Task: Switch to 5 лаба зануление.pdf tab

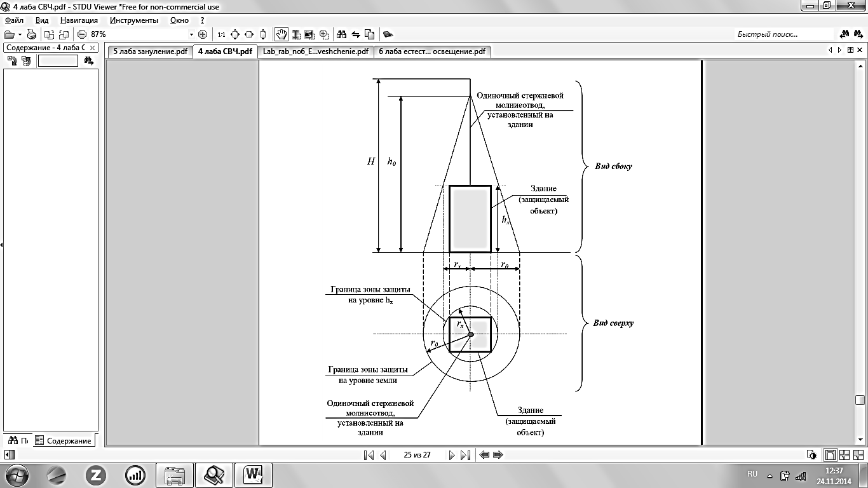Action: tap(150, 52)
